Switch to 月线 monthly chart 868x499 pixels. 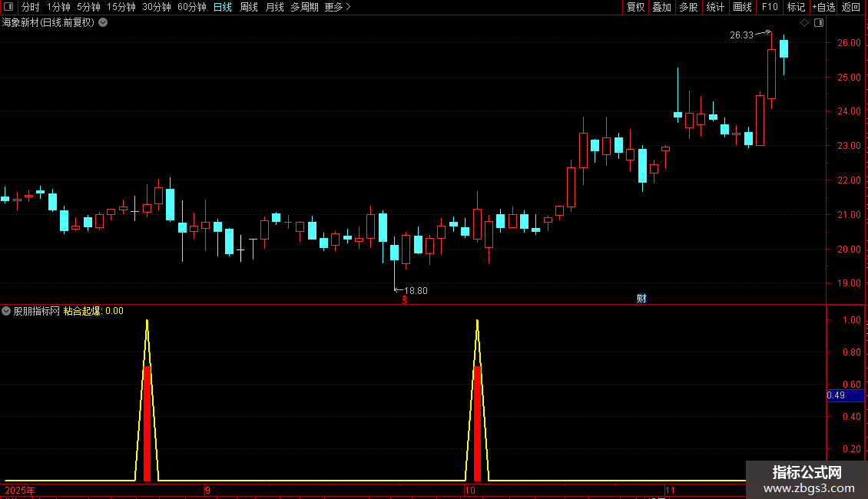coord(274,7)
